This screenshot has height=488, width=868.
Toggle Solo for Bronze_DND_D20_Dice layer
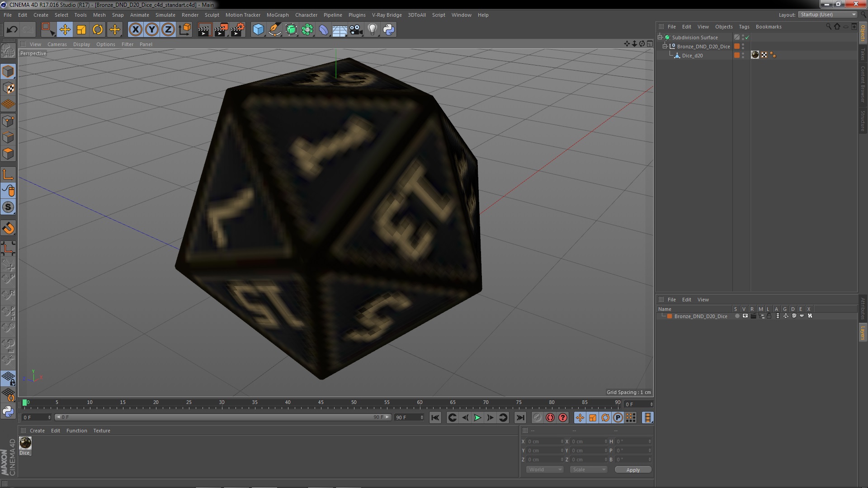(x=737, y=316)
